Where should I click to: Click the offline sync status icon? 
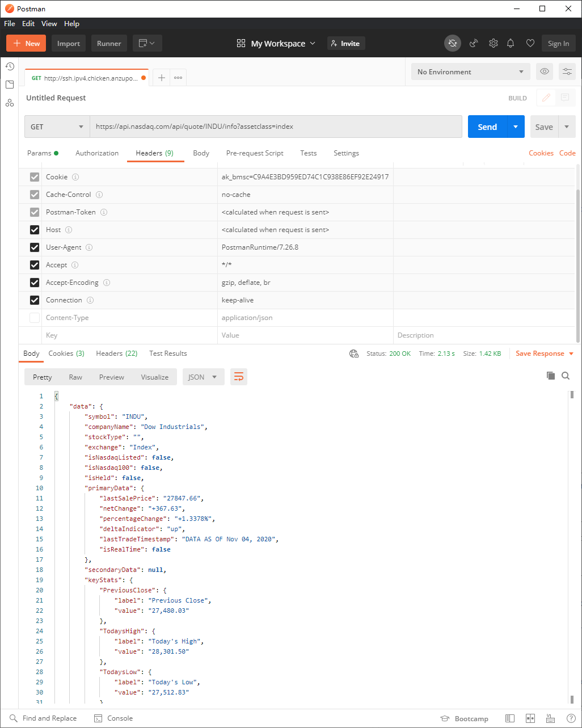tap(452, 43)
